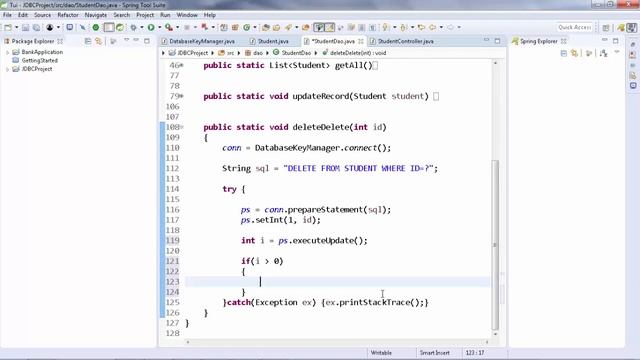Click JDBCProject in editor breadcrumb
Image resolution: width=640 pixels, height=360 pixels.
pos(193,53)
